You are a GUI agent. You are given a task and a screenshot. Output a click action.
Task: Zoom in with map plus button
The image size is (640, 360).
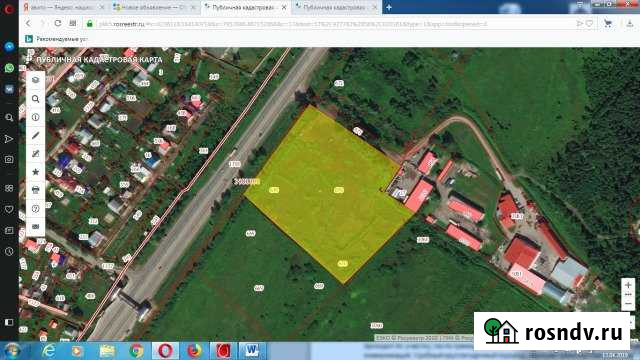[628, 285]
